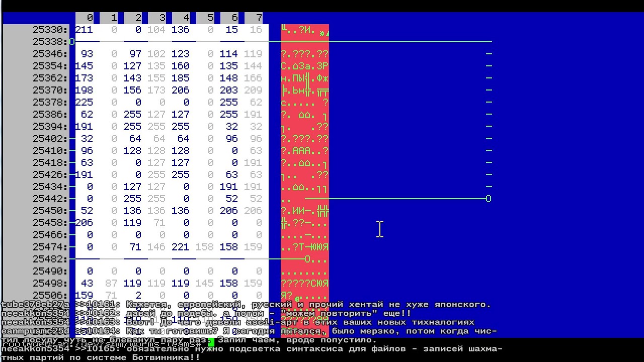Viewport: 644px width, 362px height.
Task: Select value 209 in row 25370
Action: (253, 90)
